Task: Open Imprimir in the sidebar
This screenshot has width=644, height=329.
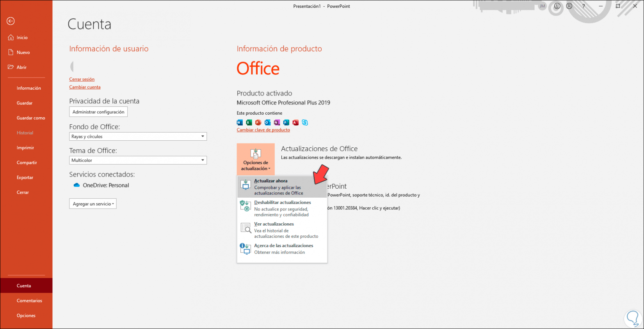Action: tap(26, 148)
